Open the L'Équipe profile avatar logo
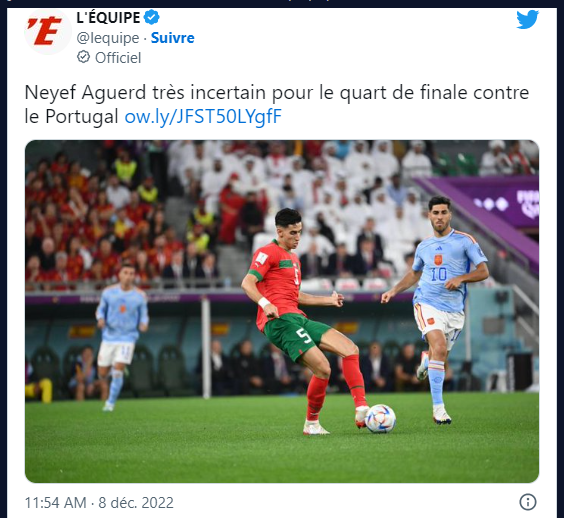Screen dimensions: 564x518 pos(48,31)
